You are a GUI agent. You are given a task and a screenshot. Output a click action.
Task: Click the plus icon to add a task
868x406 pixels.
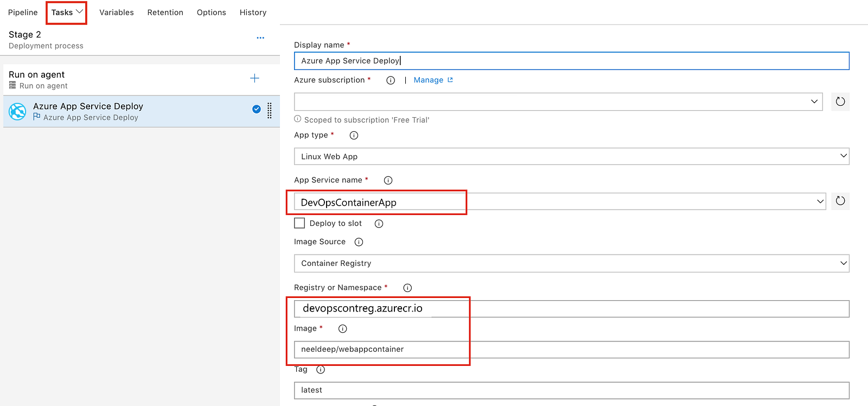(254, 79)
